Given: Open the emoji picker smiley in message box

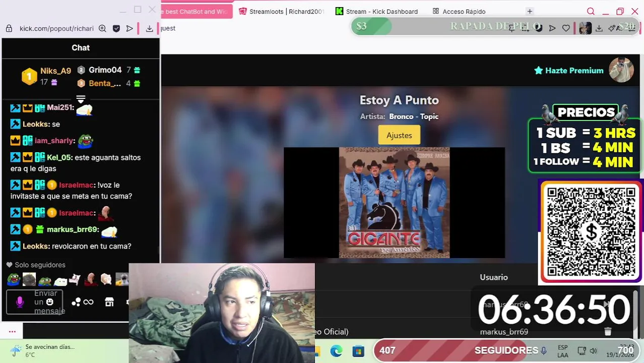Looking at the screenshot, I should [x=49, y=301].
